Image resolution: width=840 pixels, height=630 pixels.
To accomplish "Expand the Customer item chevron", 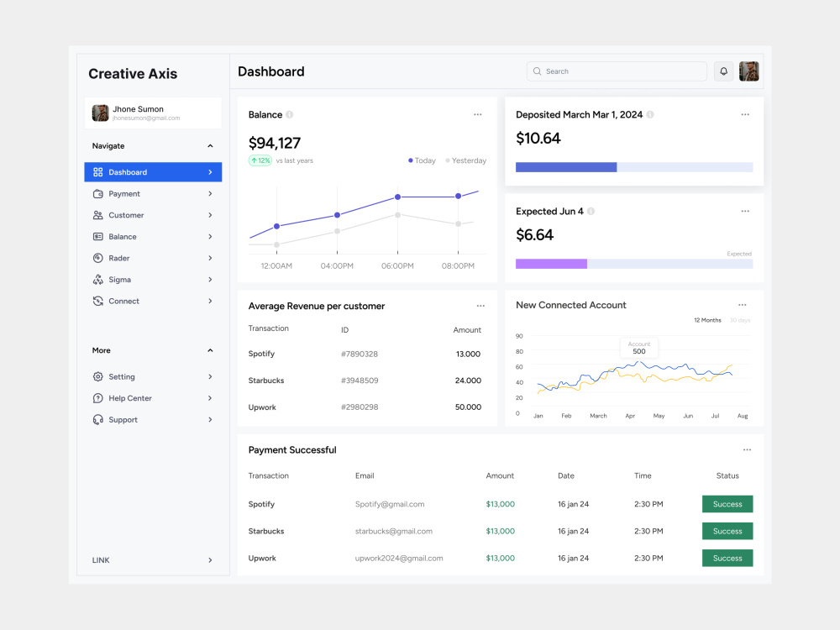I will 211,215.
